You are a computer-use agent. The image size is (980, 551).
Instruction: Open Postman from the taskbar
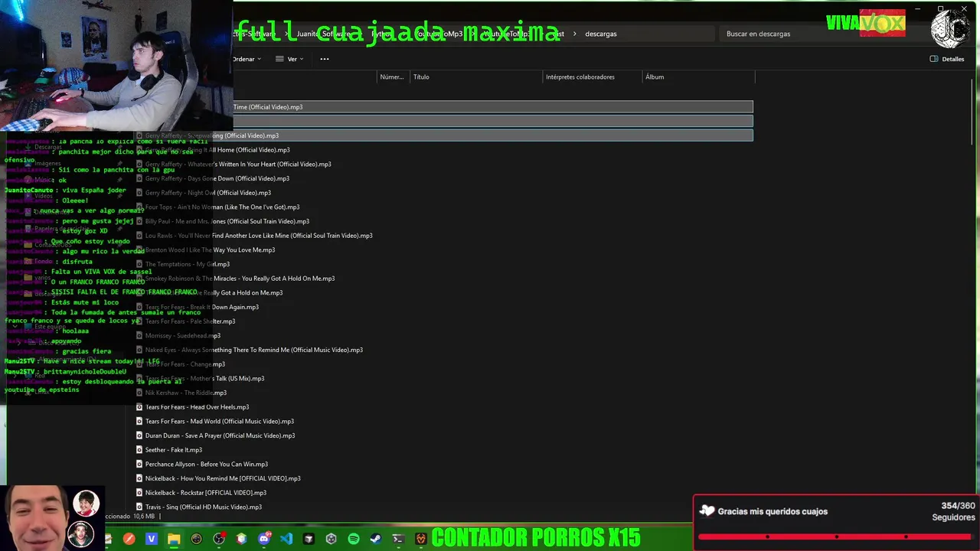tap(129, 539)
